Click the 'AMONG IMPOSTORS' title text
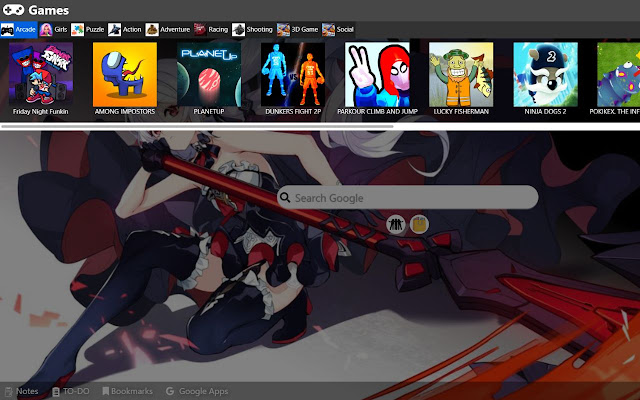This screenshot has width=640, height=400. pos(125,111)
